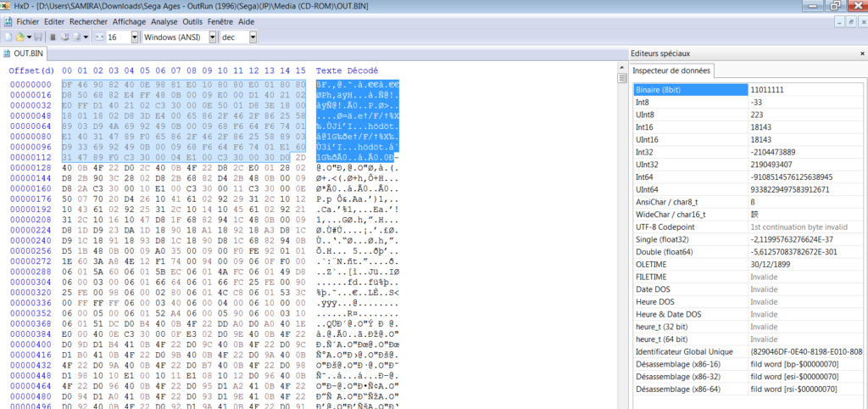Open the Fenêtre menu
Screen dimensions: 868x409
click(x=220, y=21)
